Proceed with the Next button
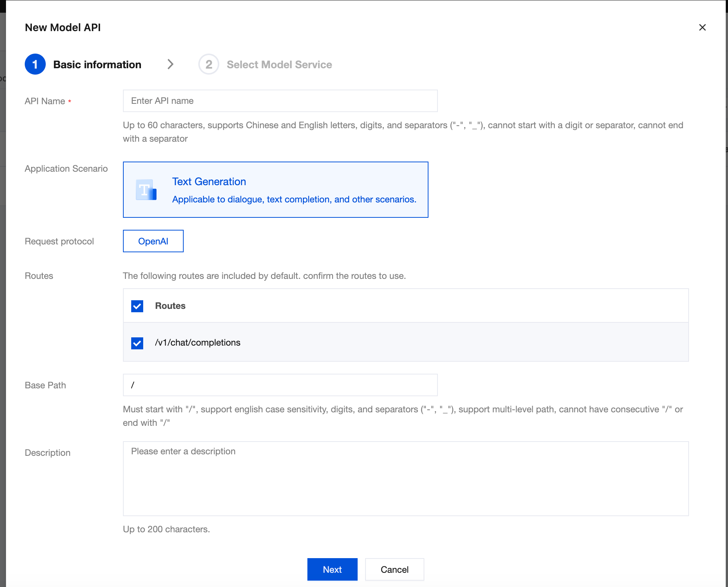Screen dimensions: 728x587 pos(332,569)
